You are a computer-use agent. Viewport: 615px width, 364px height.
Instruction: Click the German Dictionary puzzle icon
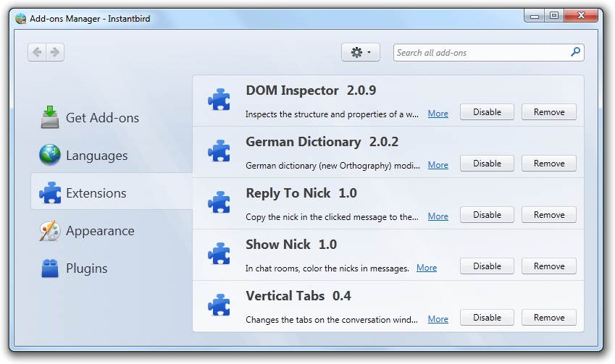219,151
